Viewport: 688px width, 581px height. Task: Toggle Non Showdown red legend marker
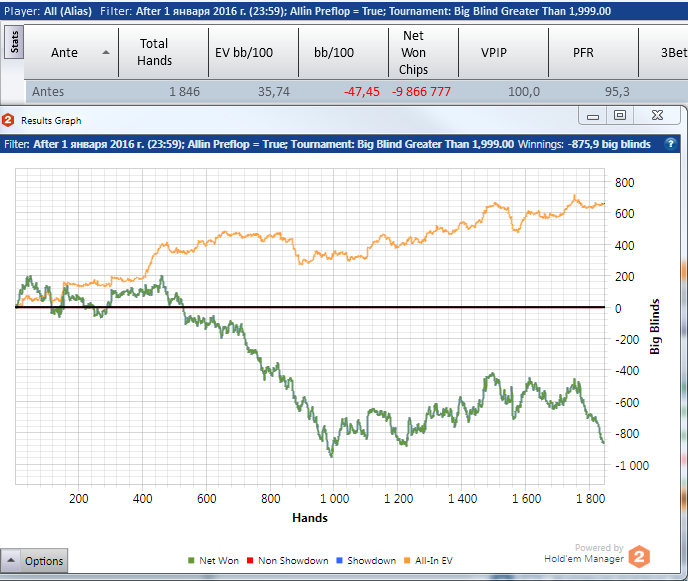point(250,560)
